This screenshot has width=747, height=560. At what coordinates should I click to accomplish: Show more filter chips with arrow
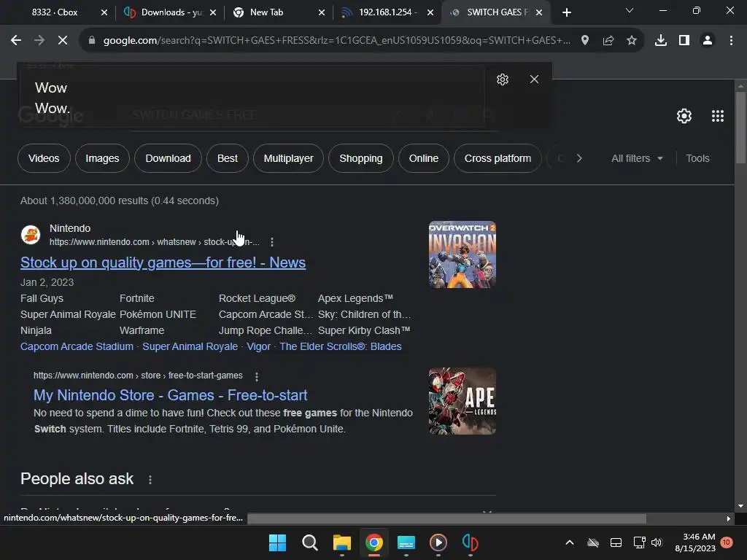pyautogui.click(x=579, y=158)
